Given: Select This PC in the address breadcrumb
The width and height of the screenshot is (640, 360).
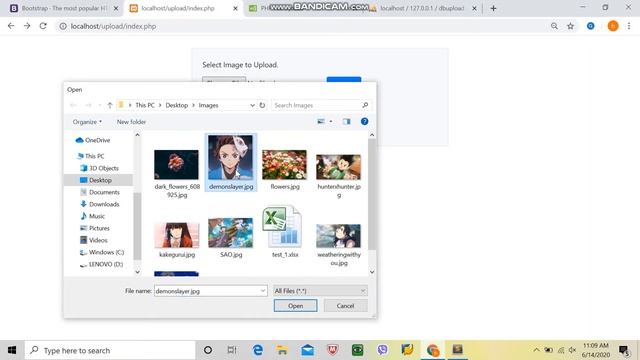Looking at the screenshot, I should (145, 105).
